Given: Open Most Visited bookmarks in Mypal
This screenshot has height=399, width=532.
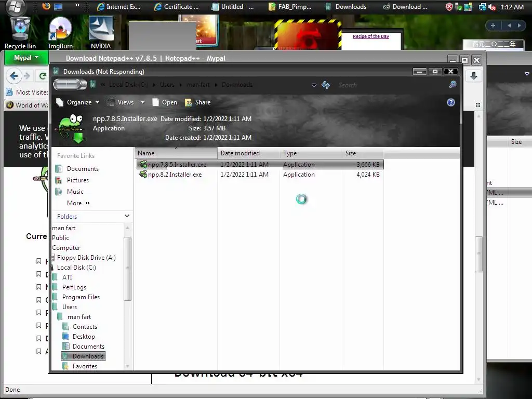Looking at the screenshot, I should click(x=28, y=92).
